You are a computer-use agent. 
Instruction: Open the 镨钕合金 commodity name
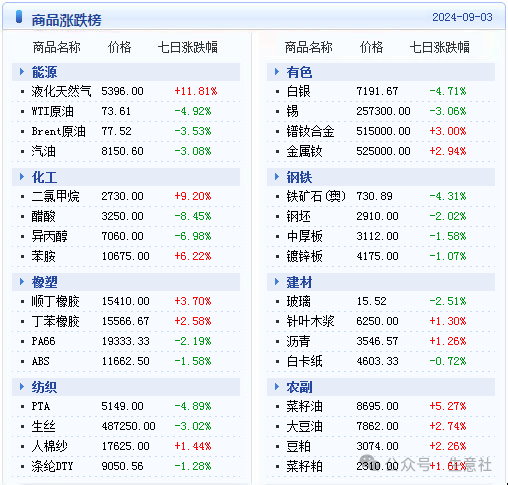pos(310,131)
